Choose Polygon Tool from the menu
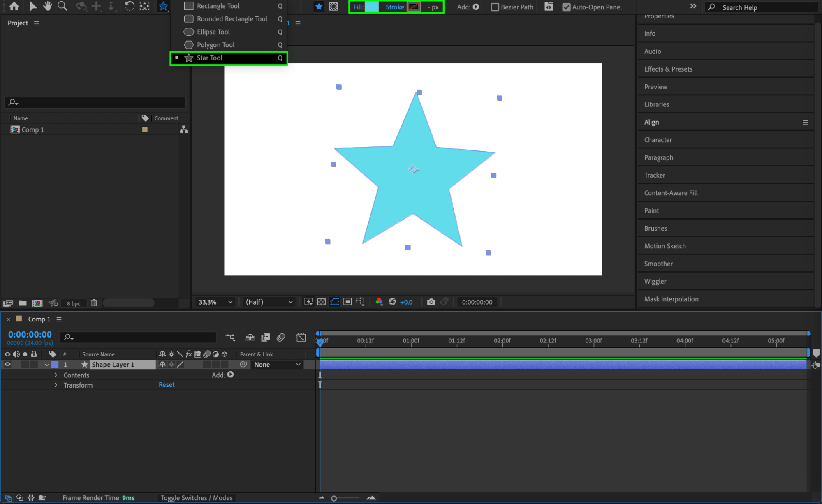The image size is (822, 504). click(x=215, y=45)
